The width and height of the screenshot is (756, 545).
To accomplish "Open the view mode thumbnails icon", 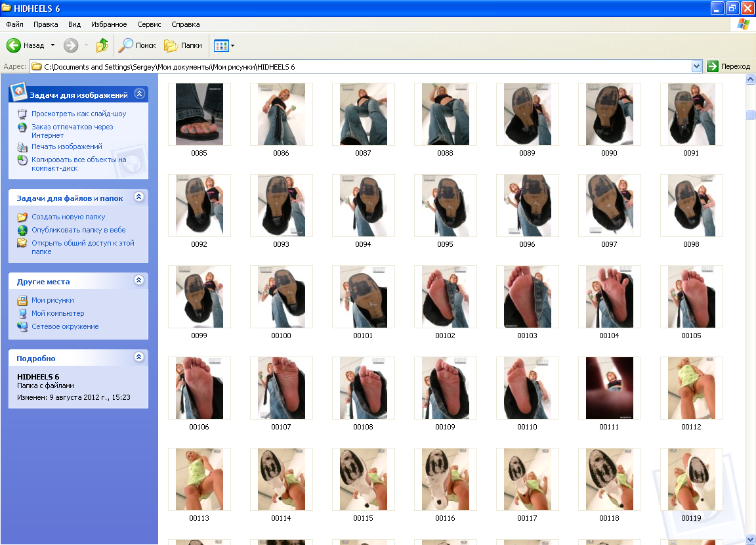I will point(220,46).
